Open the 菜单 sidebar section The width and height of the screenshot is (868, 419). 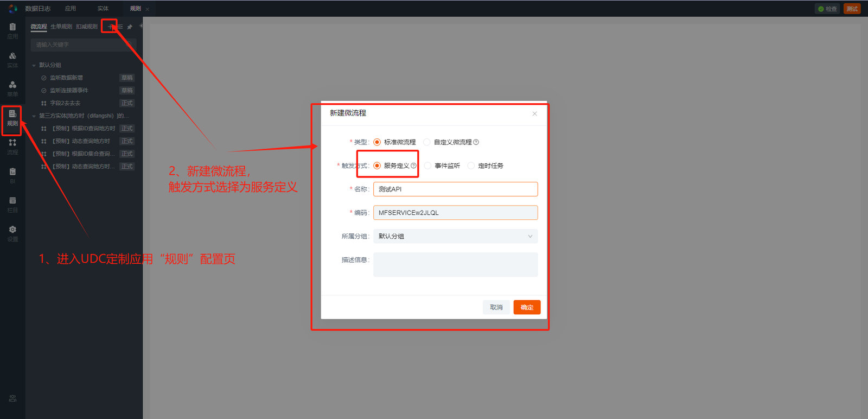pos(12,88)
